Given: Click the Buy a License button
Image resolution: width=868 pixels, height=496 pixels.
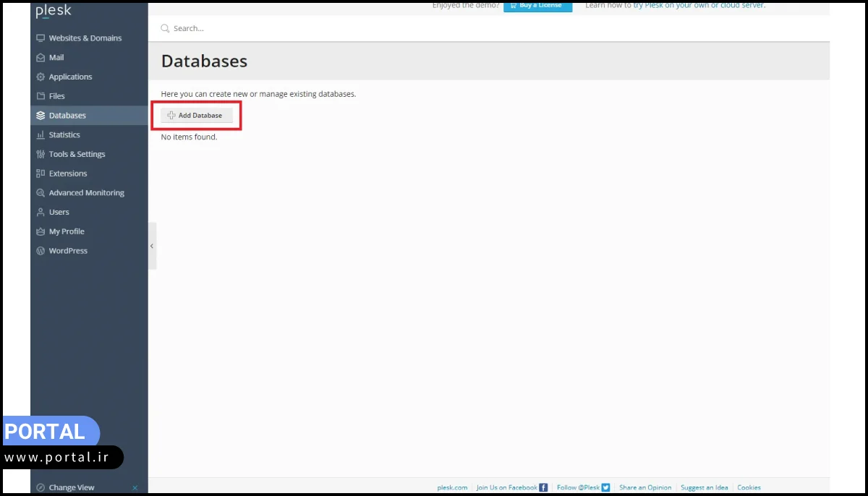Looking at the screenshot, I should pyautogui.click(x=537, y=5).
